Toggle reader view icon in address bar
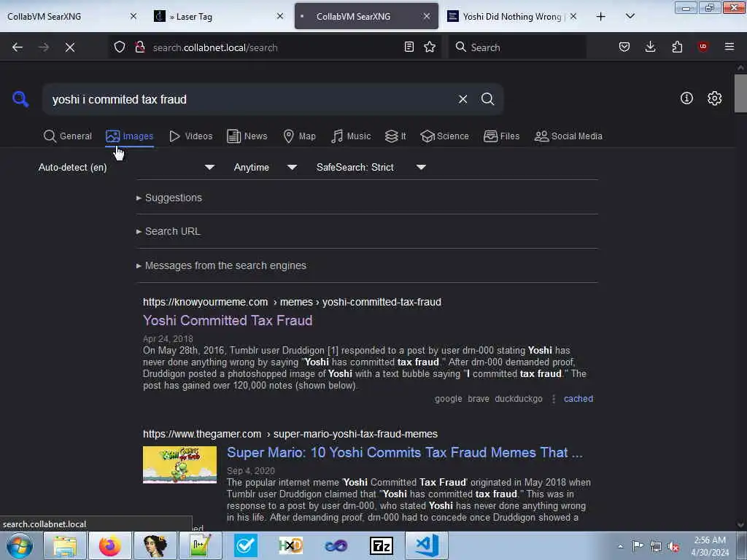Image resolution: width=747 pixels, height=560 pixels. point(409,47)
